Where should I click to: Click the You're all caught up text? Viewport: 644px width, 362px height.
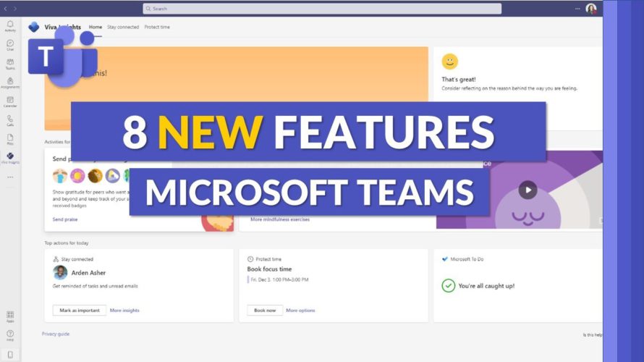[486, 286]
